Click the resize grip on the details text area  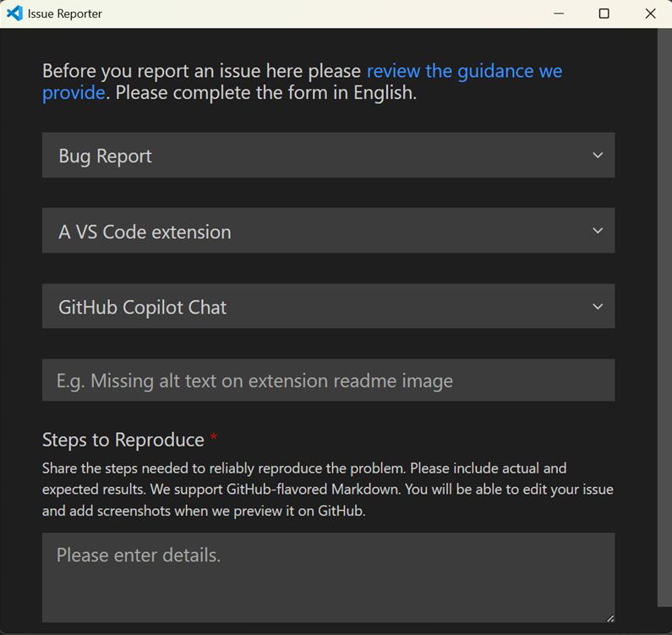point(609,617)
